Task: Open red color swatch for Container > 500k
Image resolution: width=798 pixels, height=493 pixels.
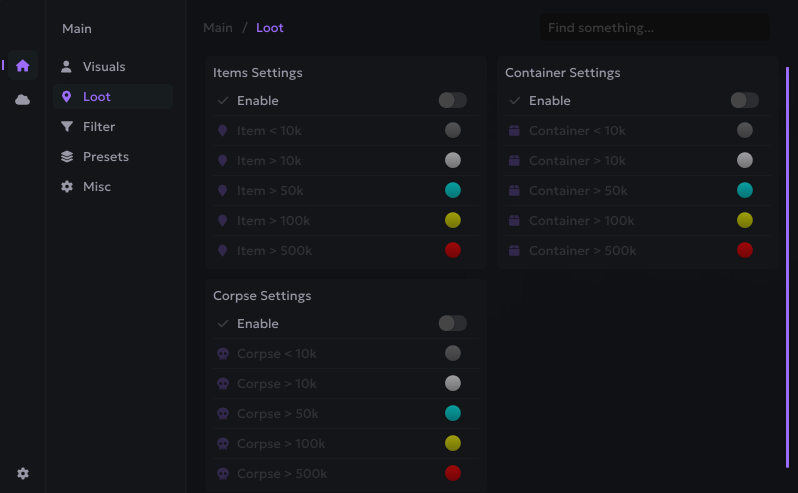Action: (745, 251)
